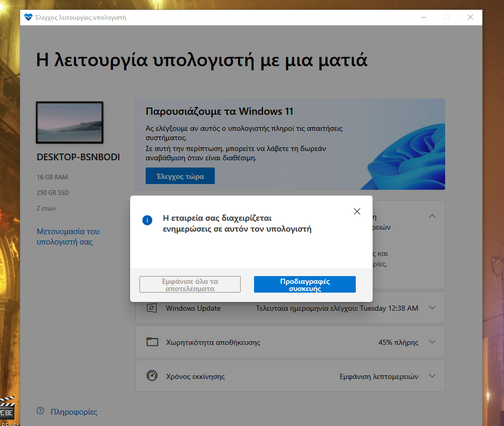Close the PC Health Check window
504x426 pixels.
[x=470, y=17]
